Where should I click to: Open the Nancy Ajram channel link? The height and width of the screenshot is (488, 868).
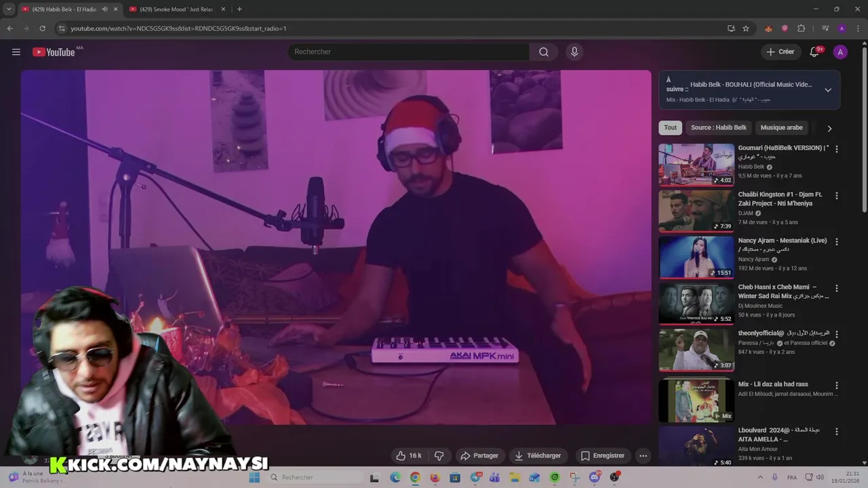[753, 260]
